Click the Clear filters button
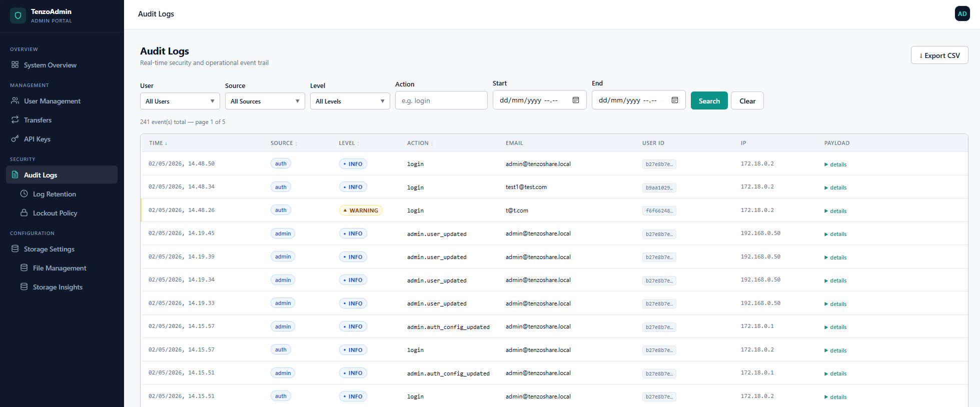The height and width of the screenshot is (407, 980). [x=747, y=100]
